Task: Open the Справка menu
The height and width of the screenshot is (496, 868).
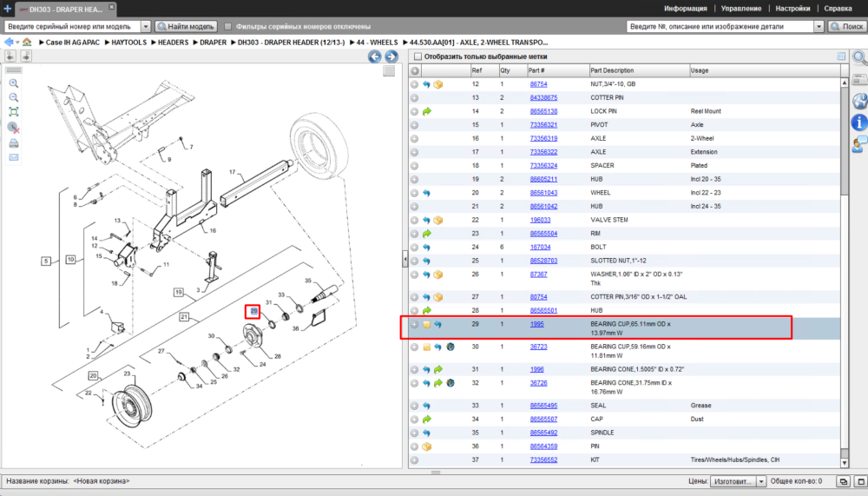Action: [838, 9]
